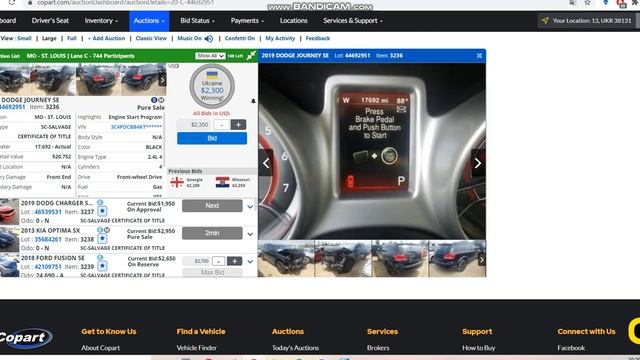This screenshot has height=360, width=640.
Task: Add Ford Fusion lot 42109751 to watchlist star
Action: click(102, 266)
